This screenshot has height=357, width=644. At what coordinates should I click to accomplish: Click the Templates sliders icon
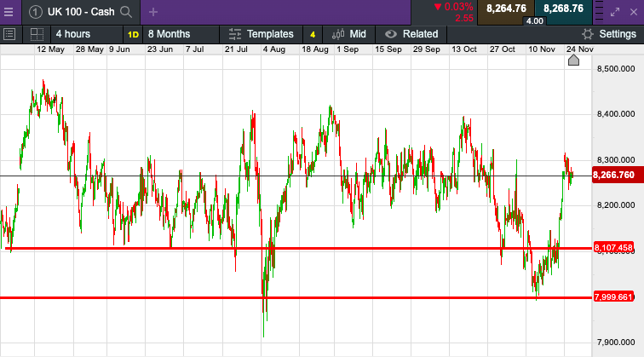[235, 34]
